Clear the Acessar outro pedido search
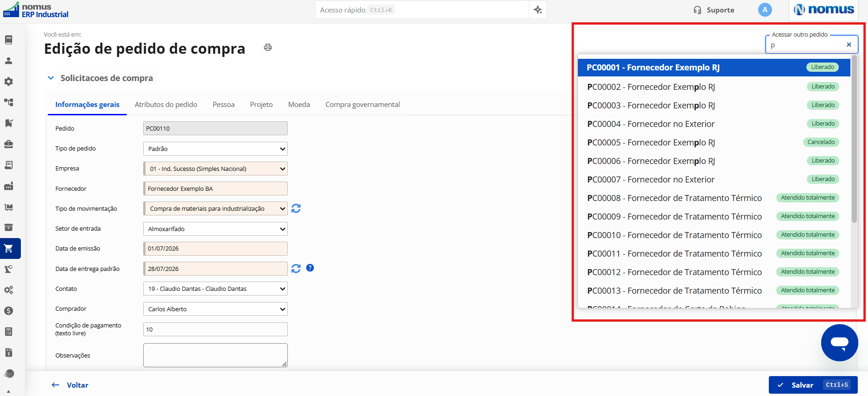Viewport: 868px width, 396px height. tap(849, 44)
